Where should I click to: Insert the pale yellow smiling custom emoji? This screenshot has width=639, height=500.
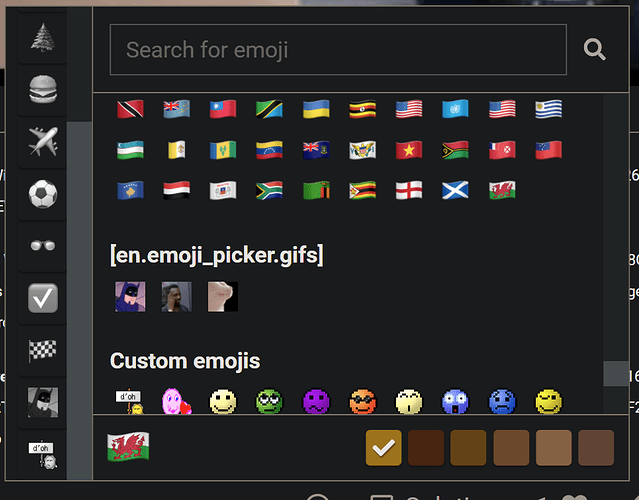223,401
